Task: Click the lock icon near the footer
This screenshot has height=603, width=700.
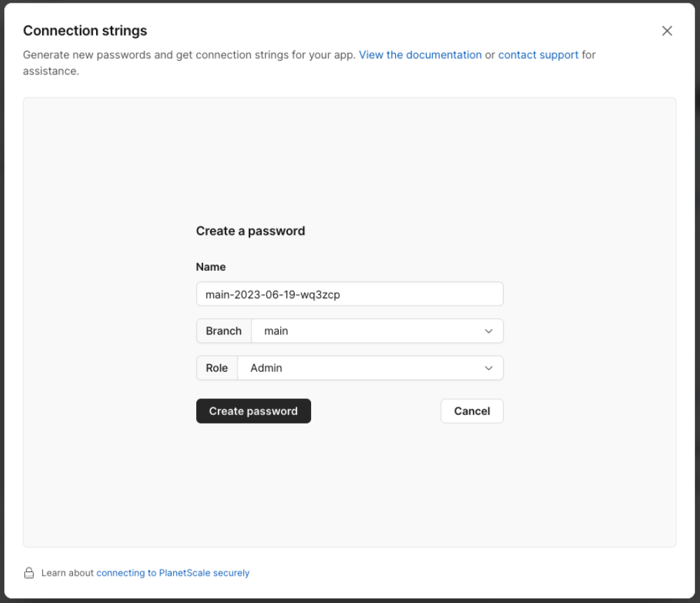Action: [29, 573]
